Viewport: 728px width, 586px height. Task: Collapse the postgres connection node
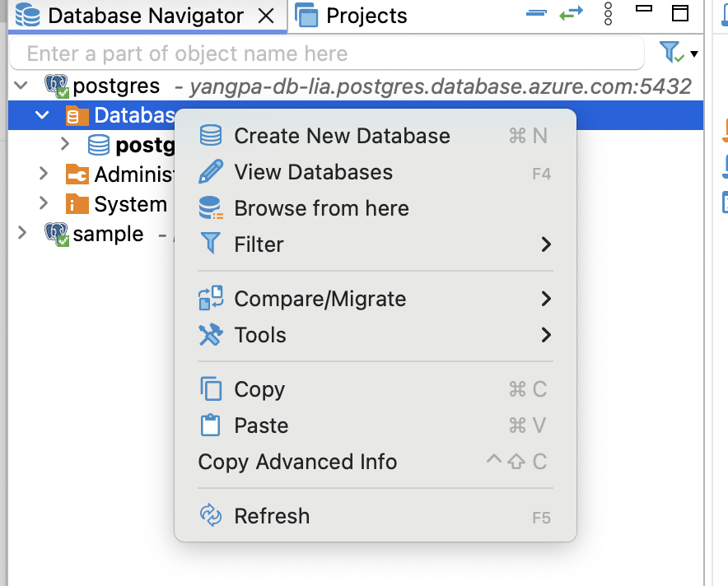[x=21, y=86]
